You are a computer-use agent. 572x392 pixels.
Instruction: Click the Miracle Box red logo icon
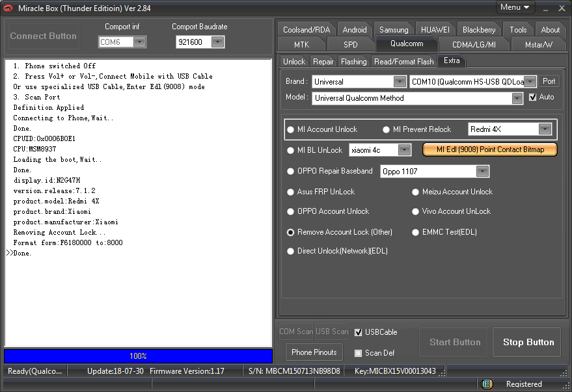8,8
